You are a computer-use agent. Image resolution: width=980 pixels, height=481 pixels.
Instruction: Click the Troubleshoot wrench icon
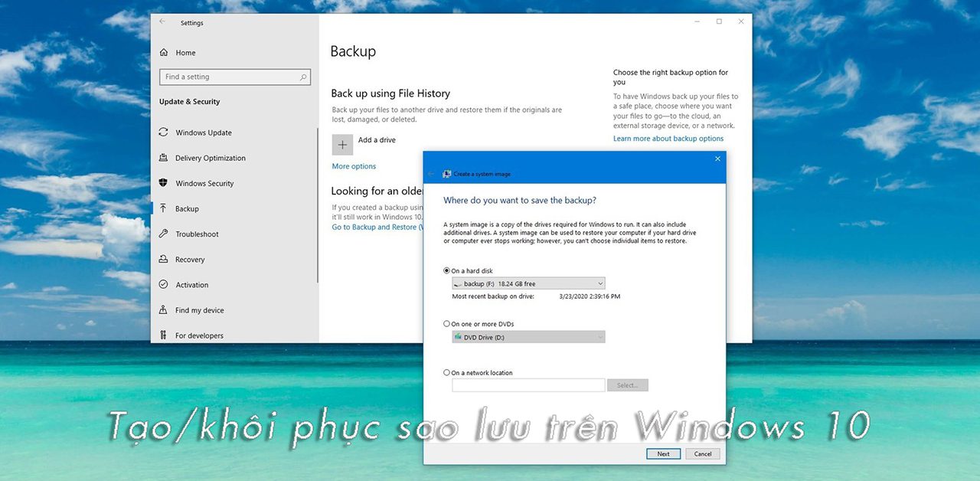[163, 234]
